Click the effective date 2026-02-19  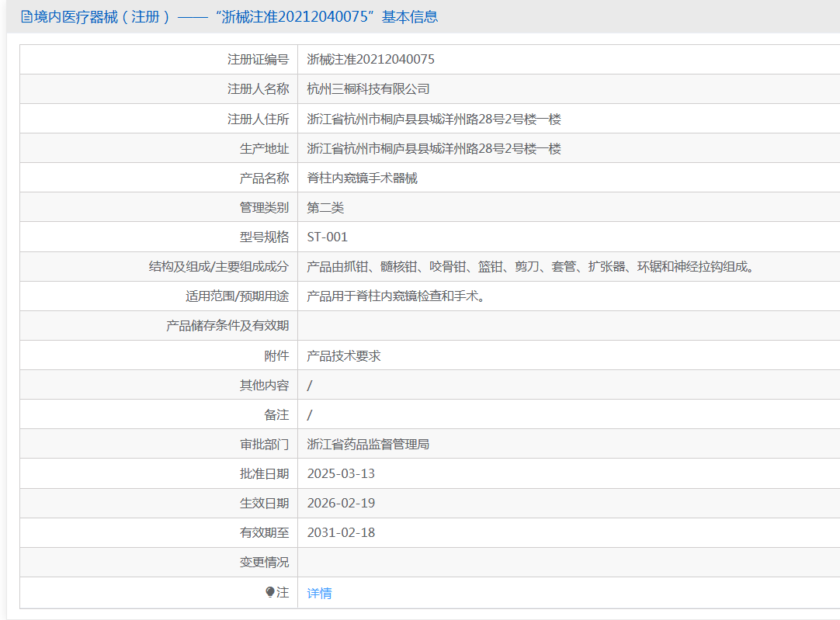tap(341, 504)
